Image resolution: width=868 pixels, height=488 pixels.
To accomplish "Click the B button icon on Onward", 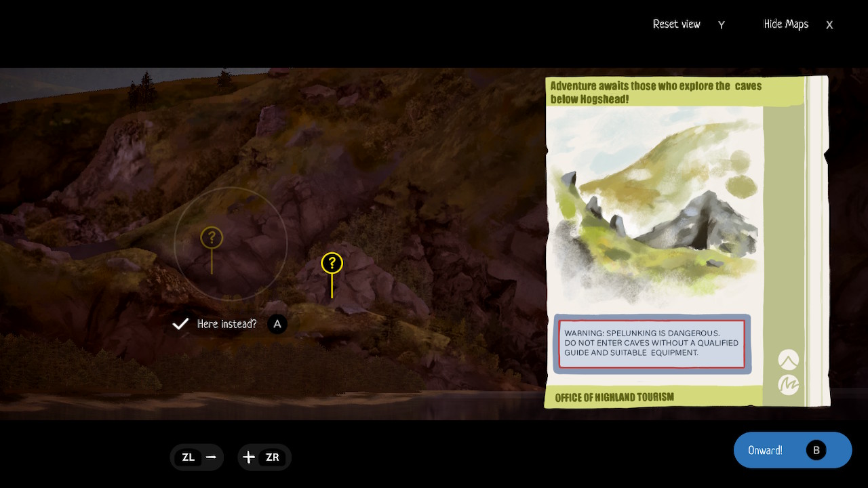I will click(x=816, y=450).
